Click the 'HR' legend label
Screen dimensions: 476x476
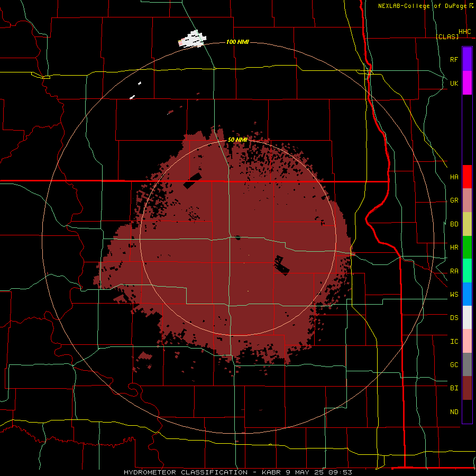(x=454, y=248)
